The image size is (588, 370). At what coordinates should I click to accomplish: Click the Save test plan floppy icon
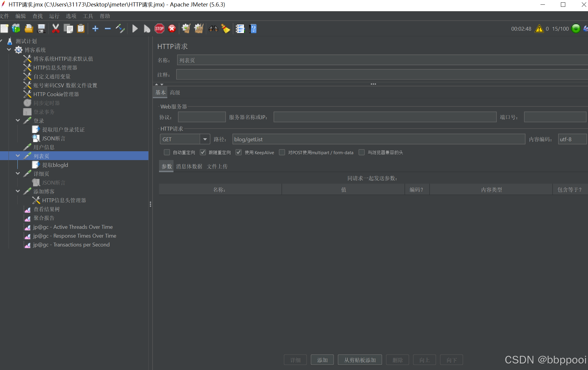41,29
